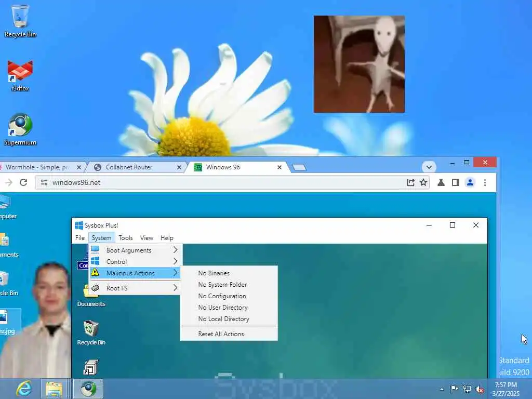Open the View menu in Sysbox Plus
Screen dimensions: 532x399
coord(147,238)
